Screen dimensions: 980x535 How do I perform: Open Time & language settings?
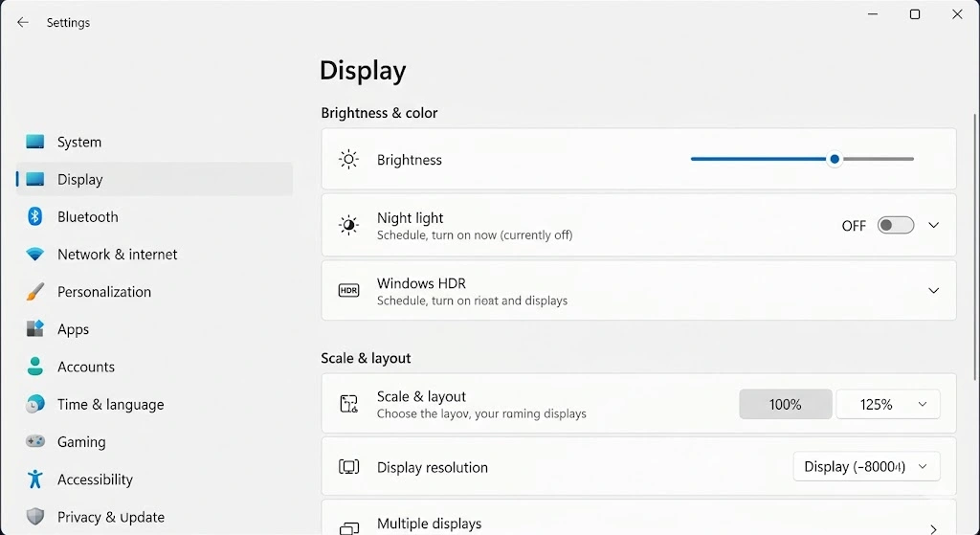154,405
